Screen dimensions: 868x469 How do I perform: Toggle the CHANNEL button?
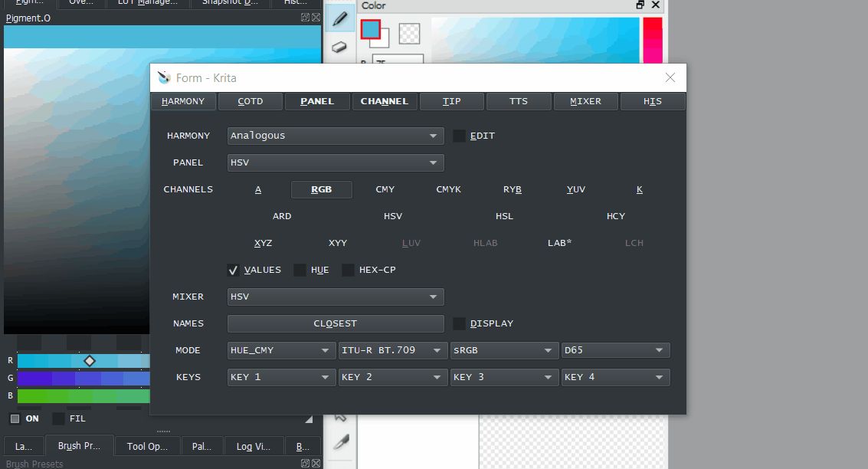[384, 101]
